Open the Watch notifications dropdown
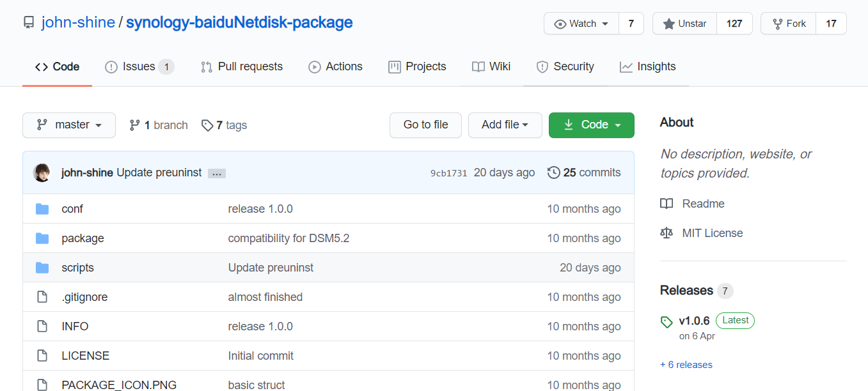The height and width of the screenshot is (391, 868). pyautogui.click(x=581, y=24)
